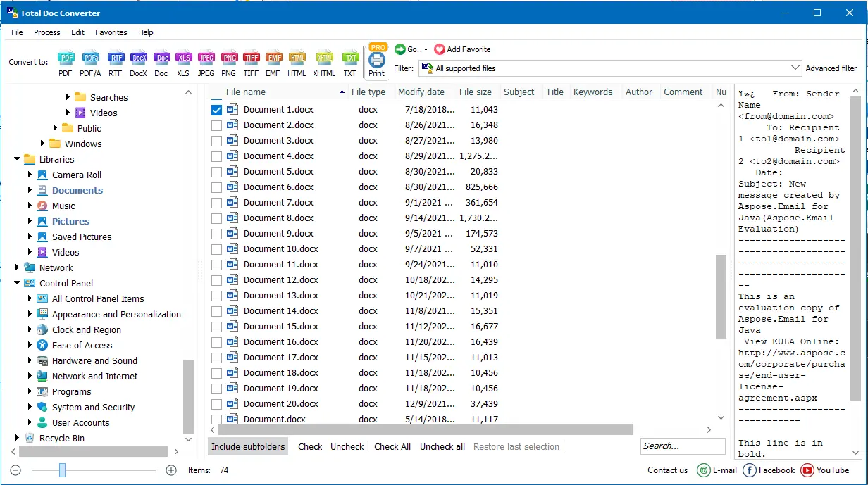Toggle the Include subfolders button
The width and height of the screenshot is (868, 485).
[248, 446]
